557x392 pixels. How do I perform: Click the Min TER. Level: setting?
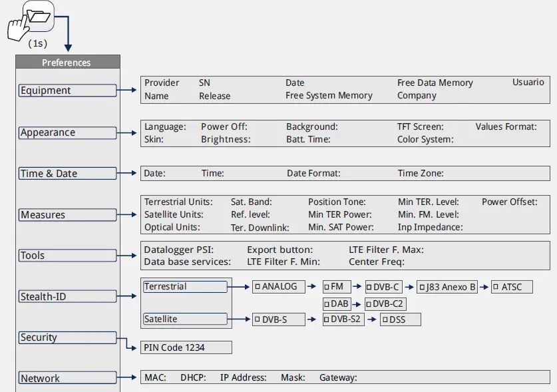[x=429, y=202]
